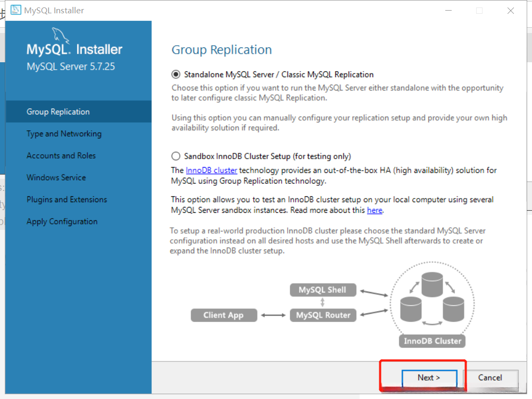Click the MySQL Shell diagram box
532x399 pixels.
pyautogui.click(x=323, y=290)
